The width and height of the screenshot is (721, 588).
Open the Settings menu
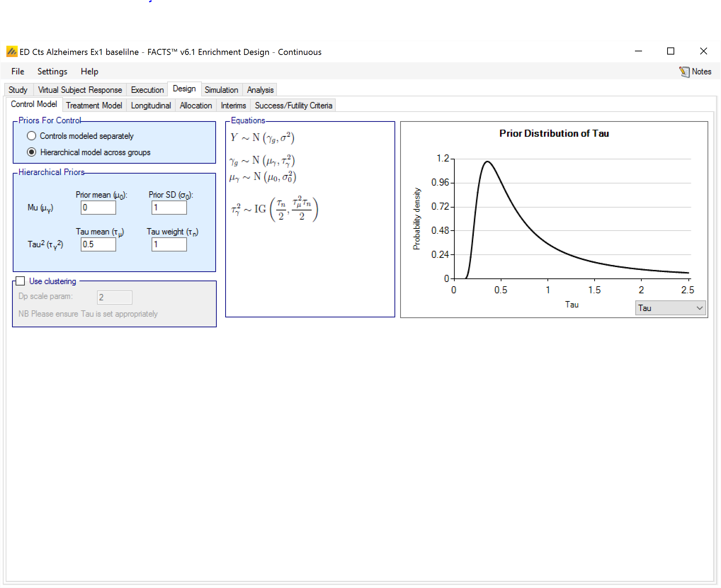point(52,72)
